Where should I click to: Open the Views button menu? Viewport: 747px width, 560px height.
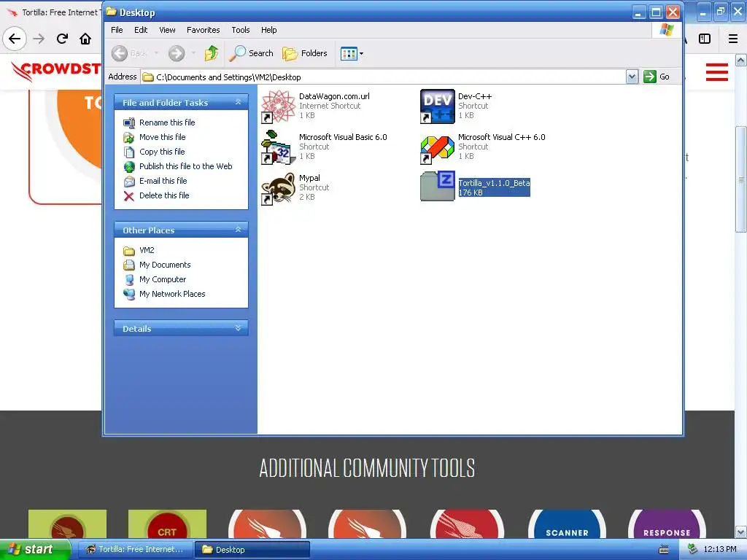pyautogui.click(x=352, y=53)
